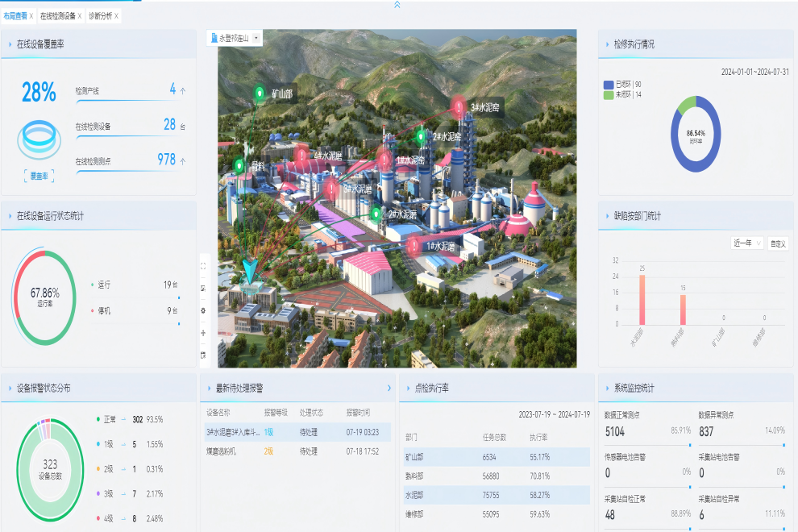Select the green 矿山部 location marker
This screenshot has height=532, width=798.
[x=260, y=94]
